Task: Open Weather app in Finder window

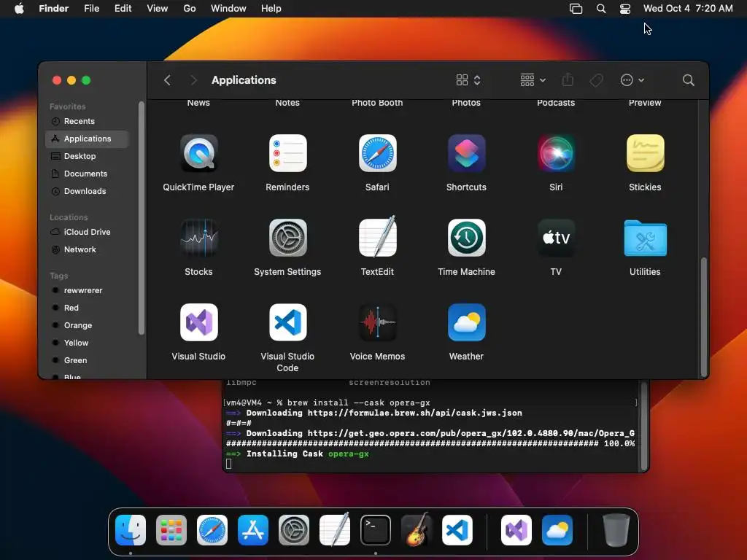Action: tap(466, 322)
